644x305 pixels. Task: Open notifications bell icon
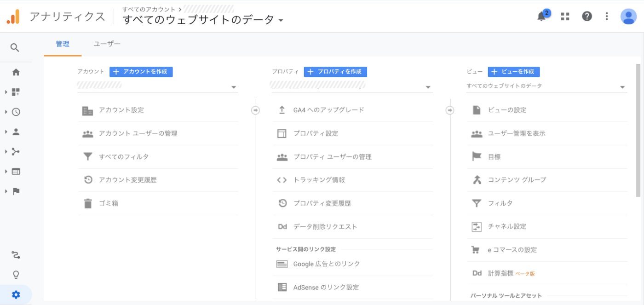click(x=542, y=16)
